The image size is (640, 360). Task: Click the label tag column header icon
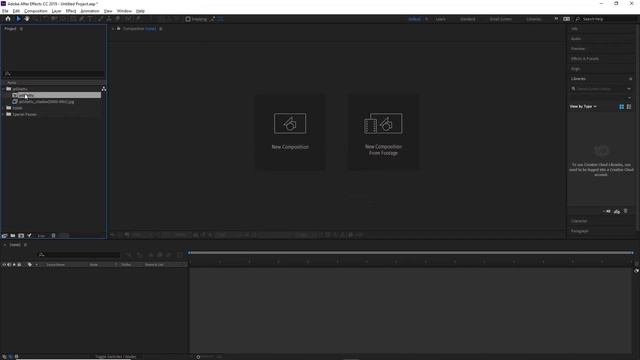29,265
